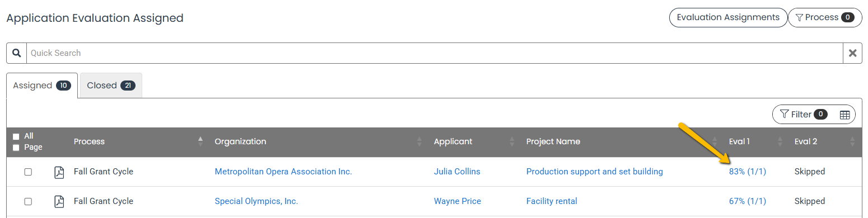Open PDF icon for Special Olympics row
This screenshot has height=218, width=868.
[59, 201]
